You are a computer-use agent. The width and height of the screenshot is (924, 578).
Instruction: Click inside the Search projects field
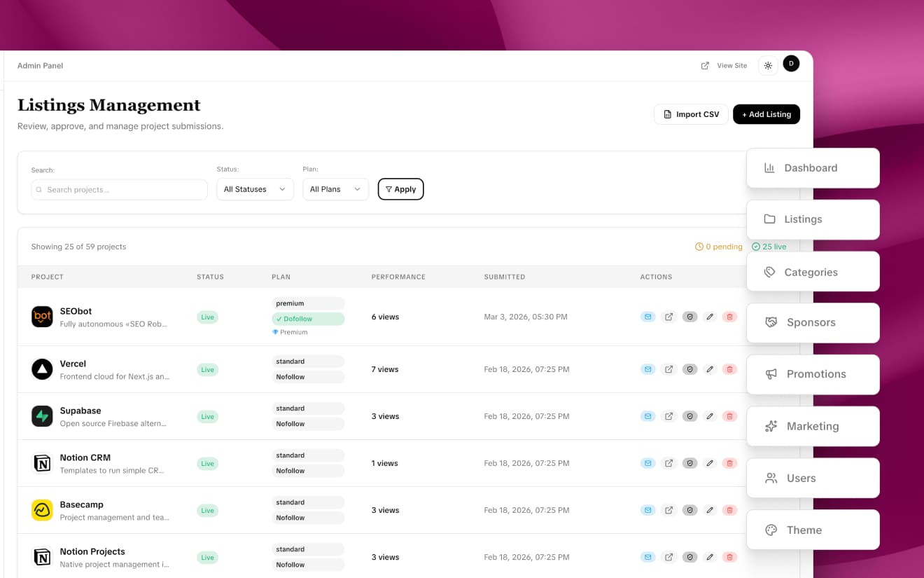(119, 189)
